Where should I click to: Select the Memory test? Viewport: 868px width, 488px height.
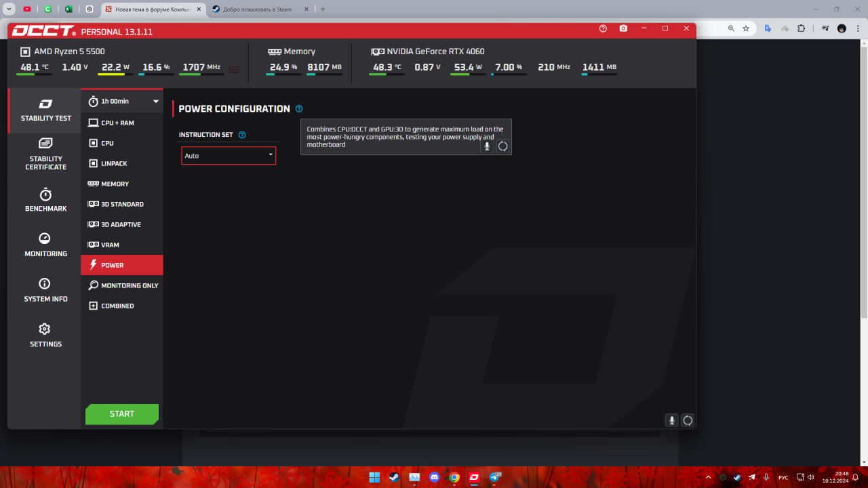point(122,184)
